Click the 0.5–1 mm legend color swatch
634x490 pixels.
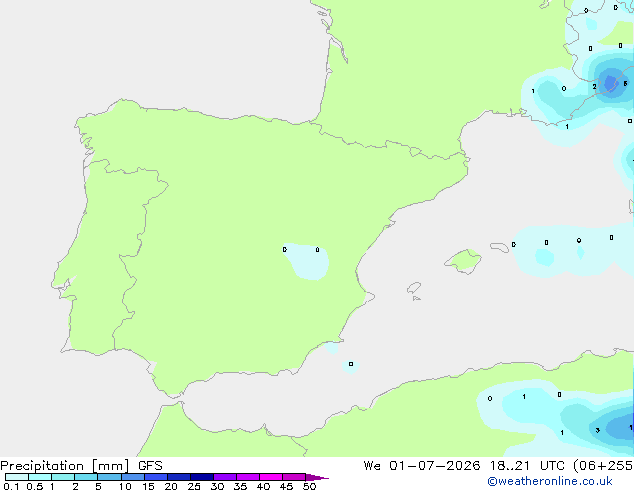click(40, 477)
